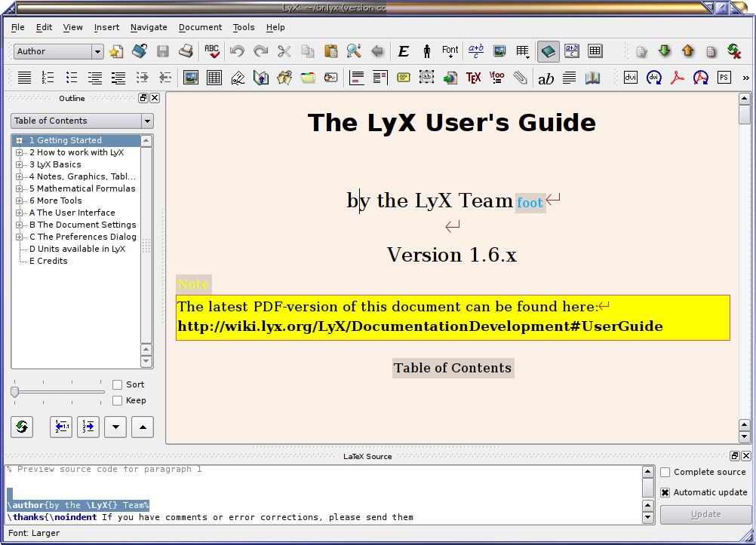
Task: Click the Cut scissors icon
Action: point(284,51)
